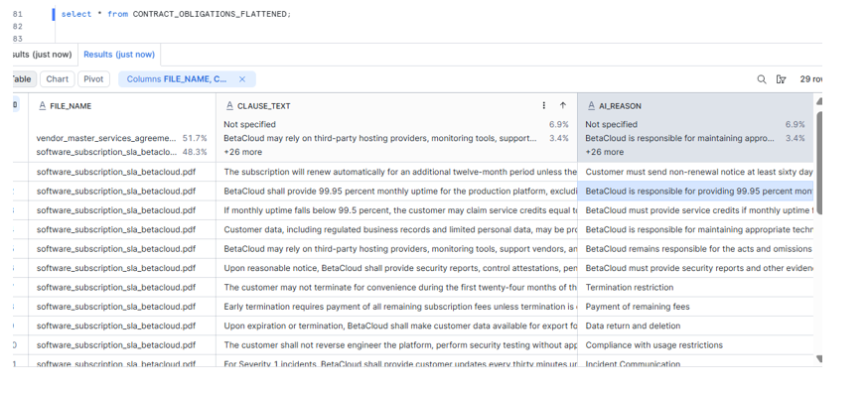
Task: Select cell 'If monthly uptime falls below 99.5'
Action: click(x=396, y=210)
